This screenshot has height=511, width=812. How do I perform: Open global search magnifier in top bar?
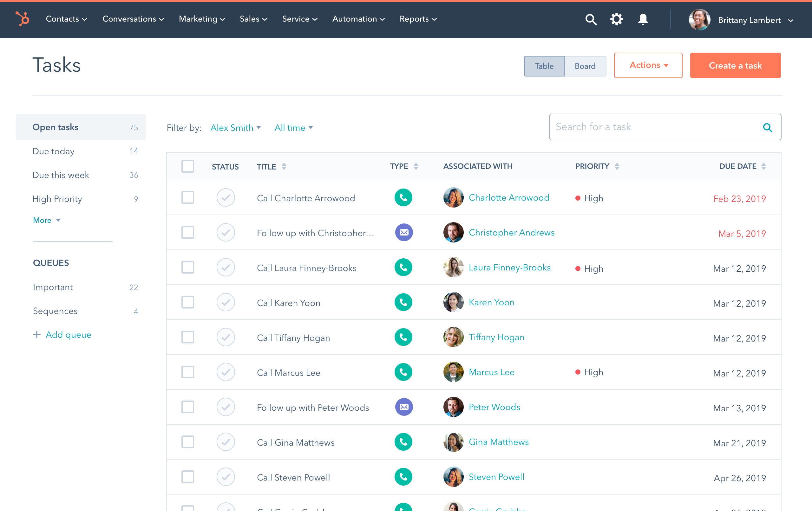click(591, 20)
